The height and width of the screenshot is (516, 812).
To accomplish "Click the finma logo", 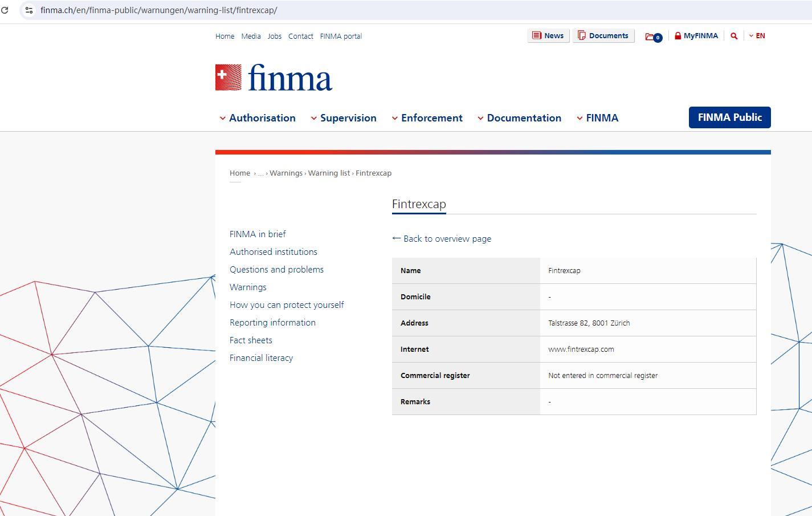I will (x=274, y=78).
